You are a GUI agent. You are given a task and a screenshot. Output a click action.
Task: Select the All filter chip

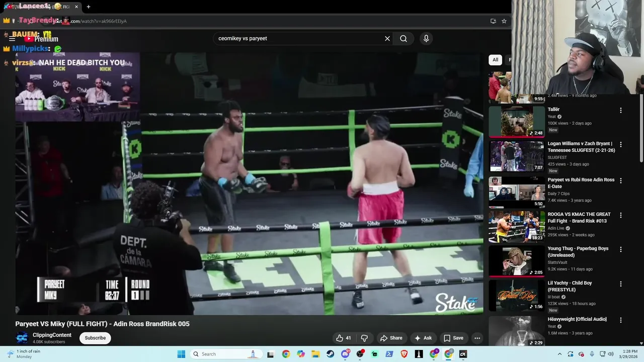click(495, 60)
